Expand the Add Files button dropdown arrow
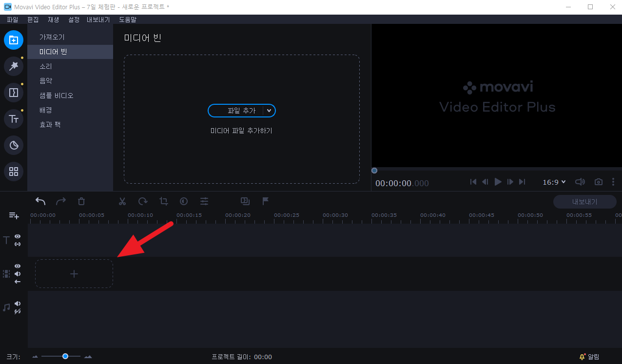The image size is (622, 364). (x=269, y=111)
